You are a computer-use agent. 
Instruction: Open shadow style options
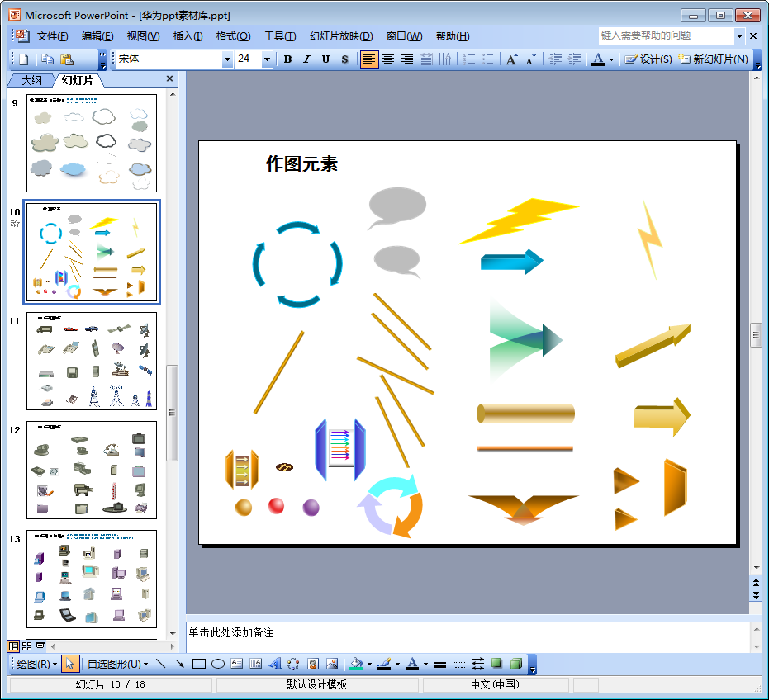pos(496,665)
